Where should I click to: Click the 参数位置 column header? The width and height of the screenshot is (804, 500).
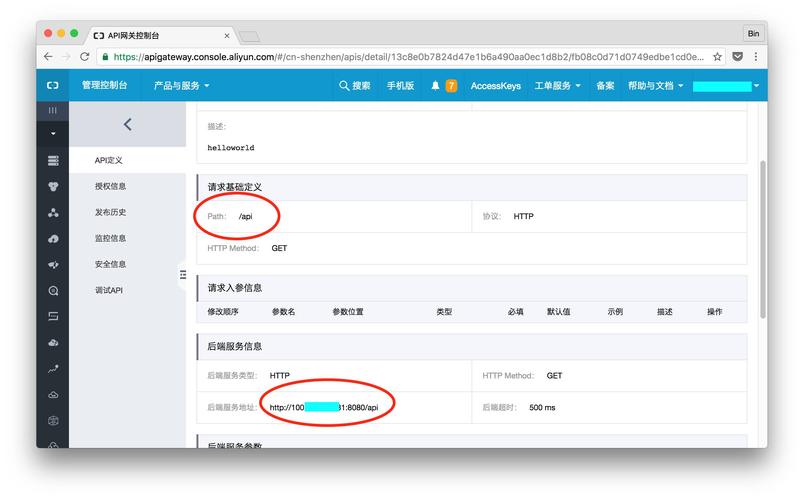click(348, 311)
